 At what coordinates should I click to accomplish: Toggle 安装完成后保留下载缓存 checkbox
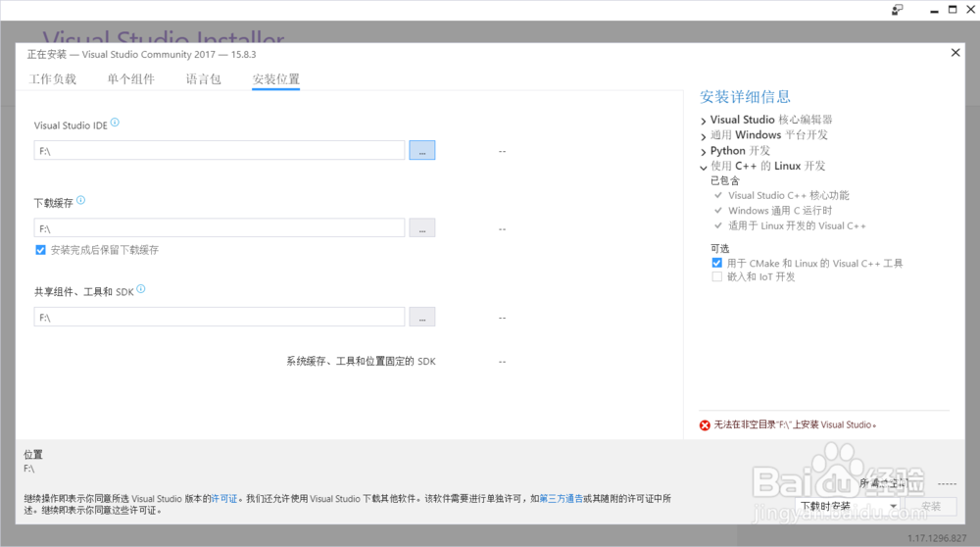coord(40,250)
